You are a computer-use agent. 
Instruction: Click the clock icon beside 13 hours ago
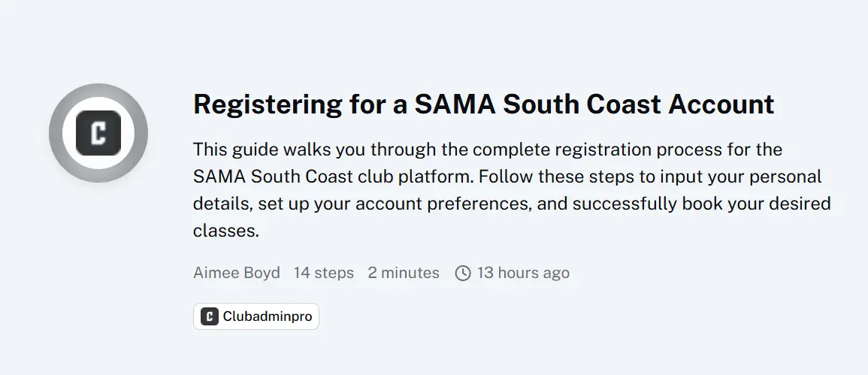[463, 273]
